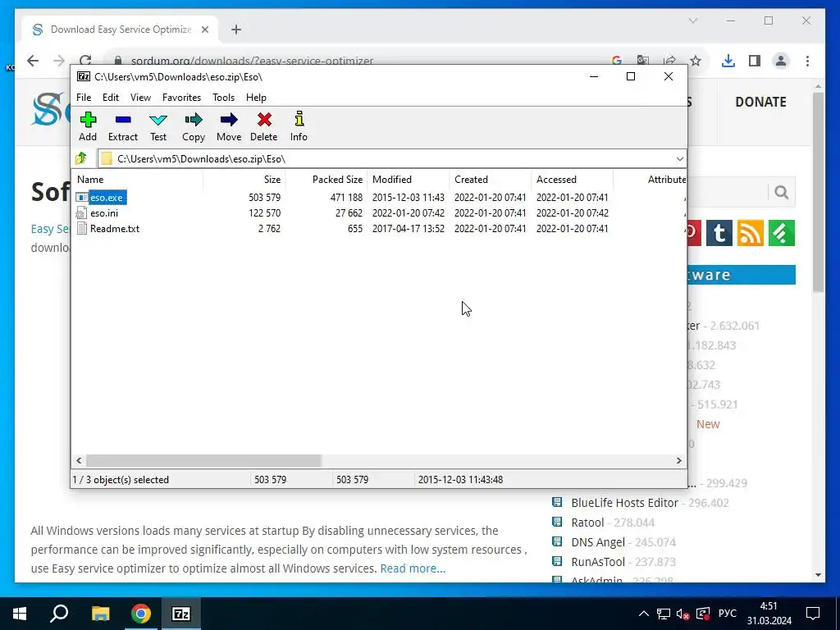Screen dimensions: 840x630
Task: Go back in Chrome
Action: tap(33, 61)
